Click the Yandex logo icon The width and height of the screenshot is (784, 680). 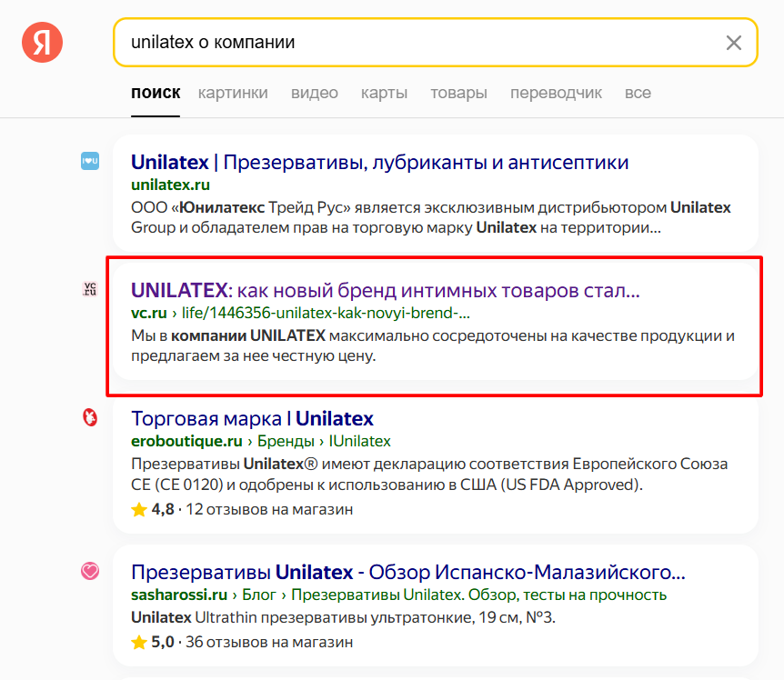pos(42,43)
